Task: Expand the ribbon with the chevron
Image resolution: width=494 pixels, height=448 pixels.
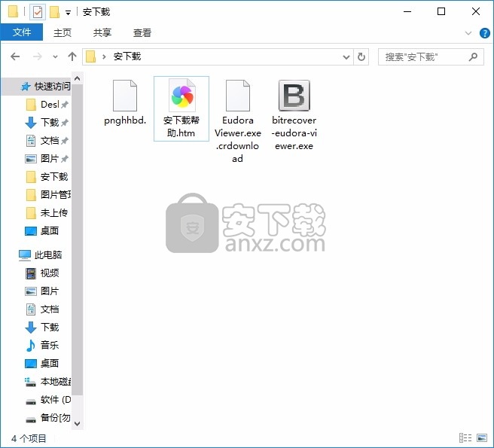Action: coord(468,33)
